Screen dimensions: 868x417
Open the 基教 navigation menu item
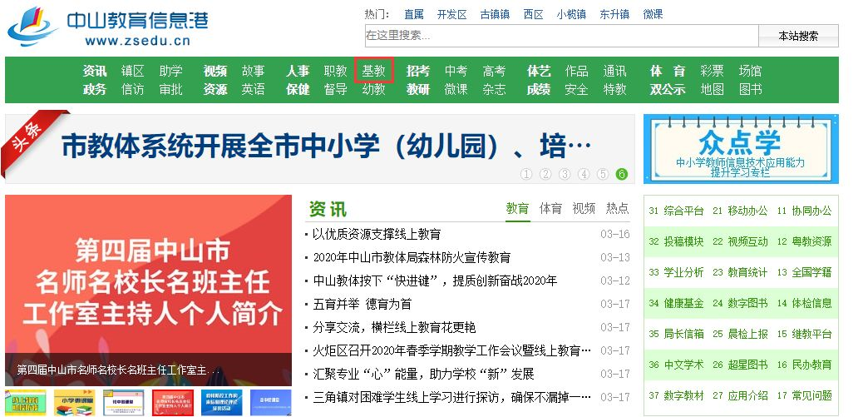373,72
